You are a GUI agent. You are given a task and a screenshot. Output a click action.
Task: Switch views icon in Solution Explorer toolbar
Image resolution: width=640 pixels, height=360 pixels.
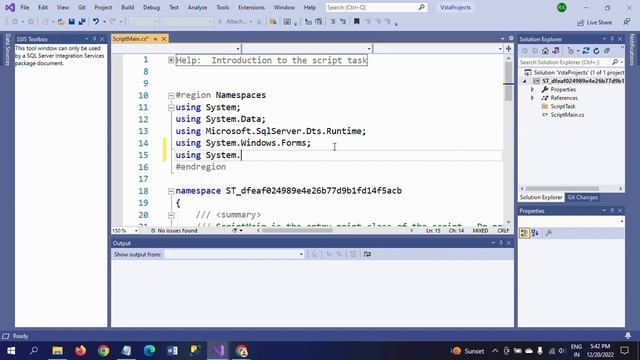(556, 51)
